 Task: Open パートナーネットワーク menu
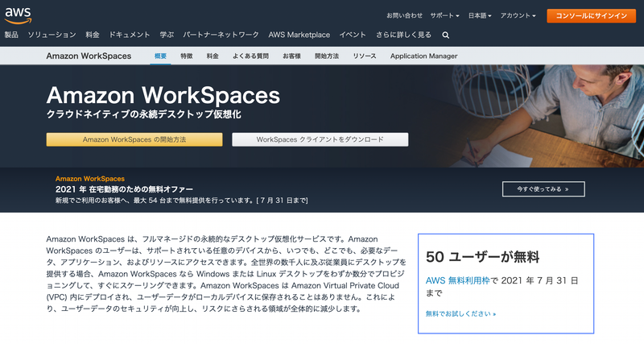click(221, 35)
